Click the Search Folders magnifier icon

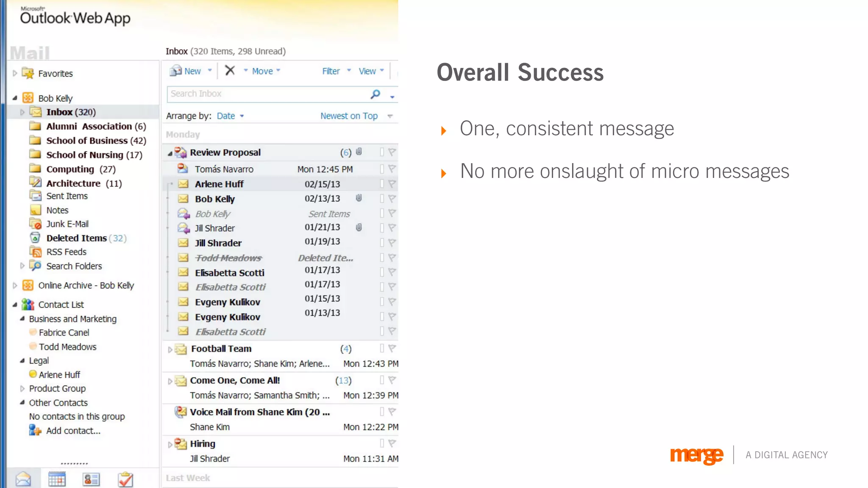pyautogui.click(x=36, y=266)
